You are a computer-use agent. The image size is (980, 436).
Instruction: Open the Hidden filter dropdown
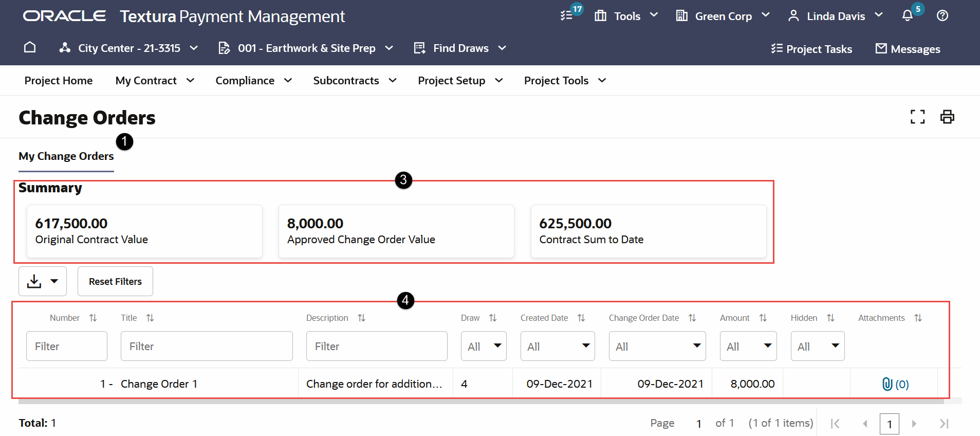click(818, 346)
